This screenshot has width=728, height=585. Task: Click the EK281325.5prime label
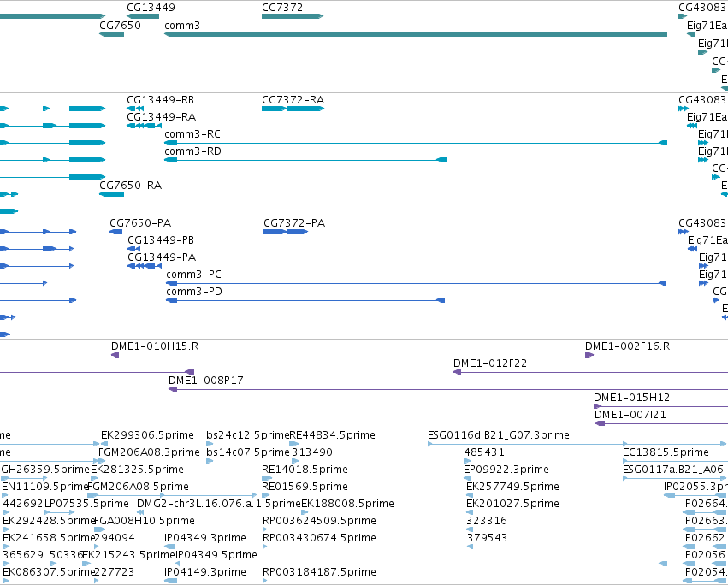point(137,470)
